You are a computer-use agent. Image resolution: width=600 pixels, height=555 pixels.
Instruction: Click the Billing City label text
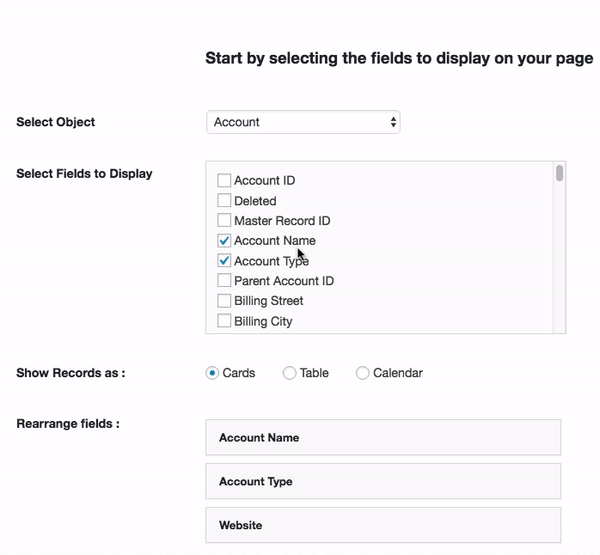[x=263, y=322]
